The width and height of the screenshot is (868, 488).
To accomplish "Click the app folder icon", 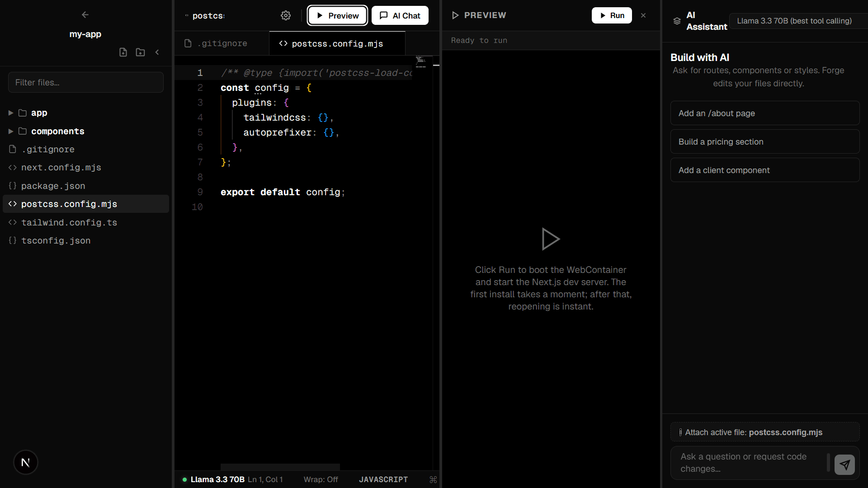I will (x=23, y=113).
